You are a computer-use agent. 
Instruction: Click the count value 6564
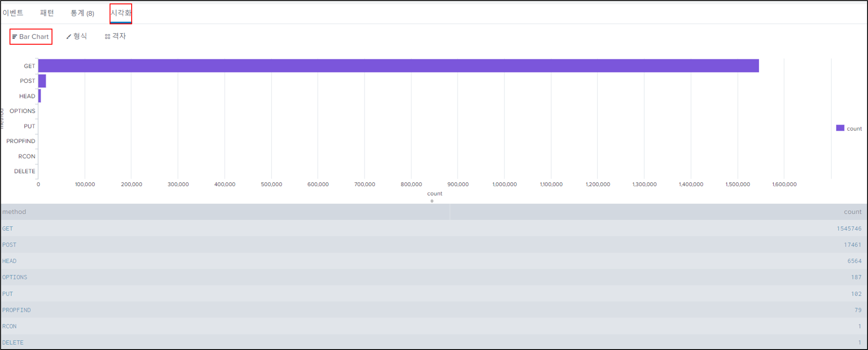pos(855,261)
